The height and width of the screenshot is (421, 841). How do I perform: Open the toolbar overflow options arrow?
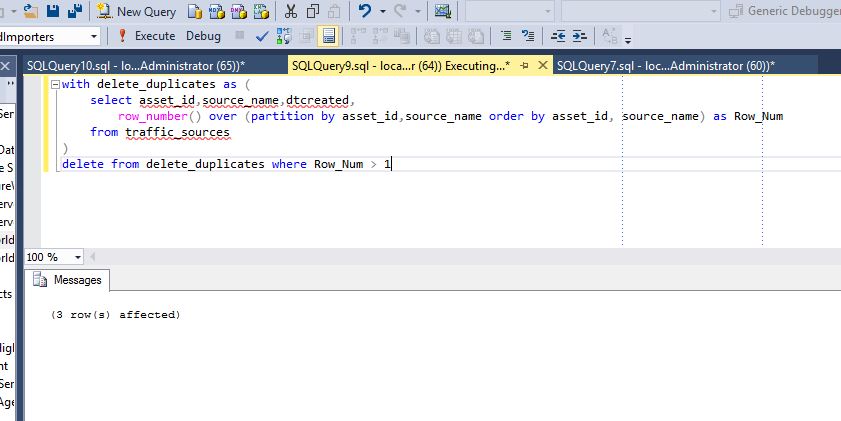pyautogui.click(x=628, y=39)
